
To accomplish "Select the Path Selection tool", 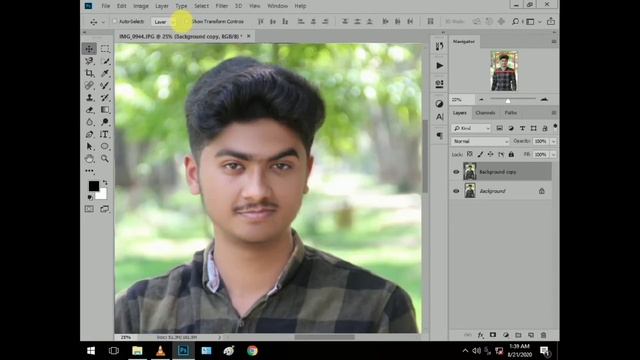I will click(x=89, y=147).
